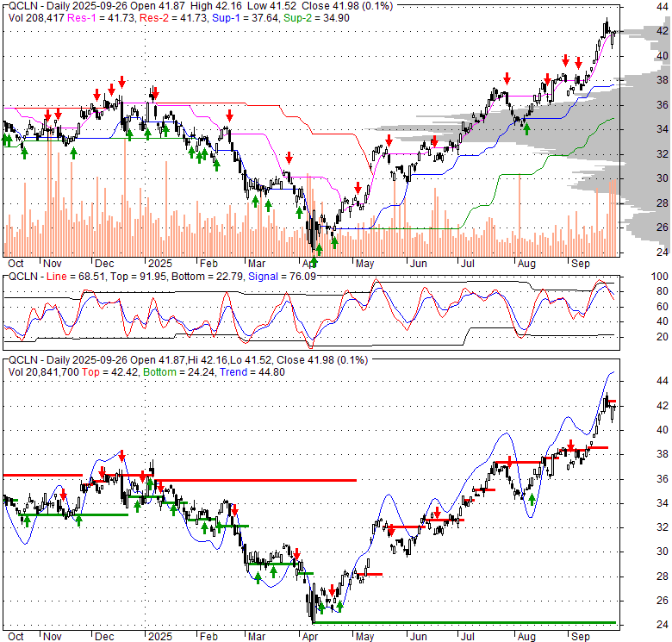
Task: Select the 'Bottom = 22.79' oscillator value
Action: [x=208, y=277]
